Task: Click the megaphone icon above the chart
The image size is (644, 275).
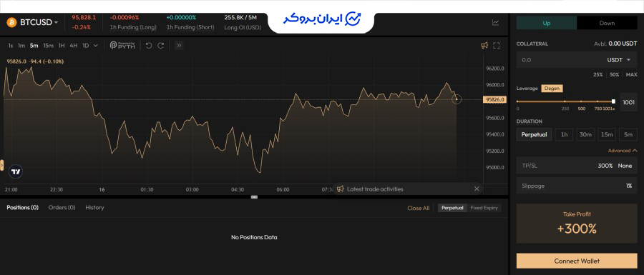Action: pyautogui.click(x=484, y=46)
